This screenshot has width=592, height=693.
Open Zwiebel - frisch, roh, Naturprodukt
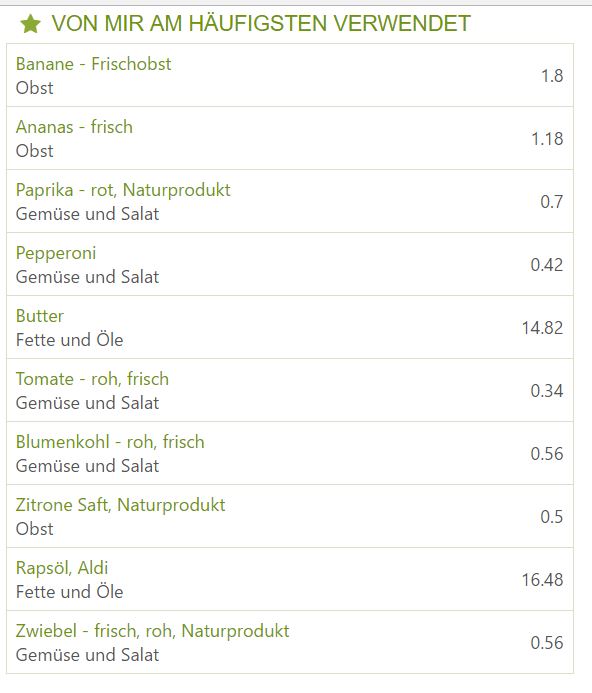153,631
